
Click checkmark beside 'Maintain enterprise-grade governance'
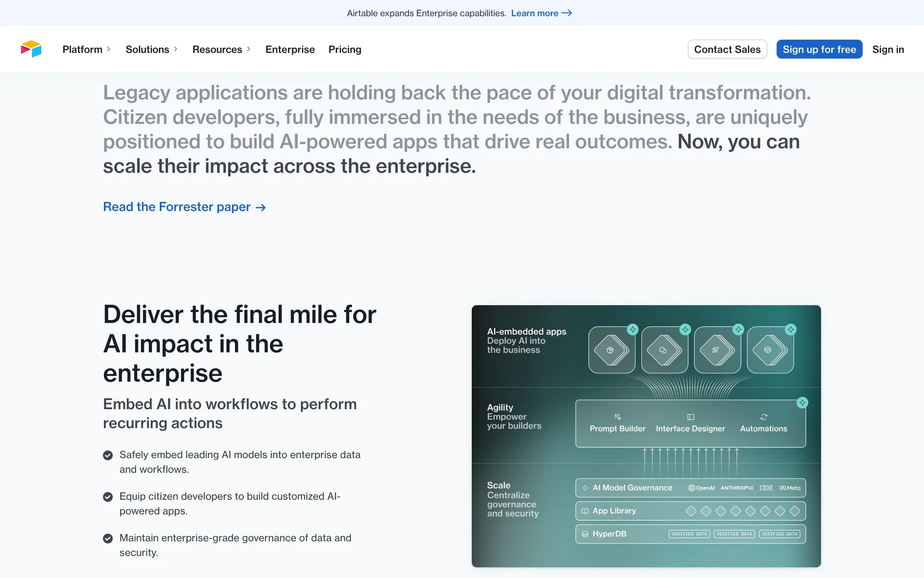tap(108, 538)
